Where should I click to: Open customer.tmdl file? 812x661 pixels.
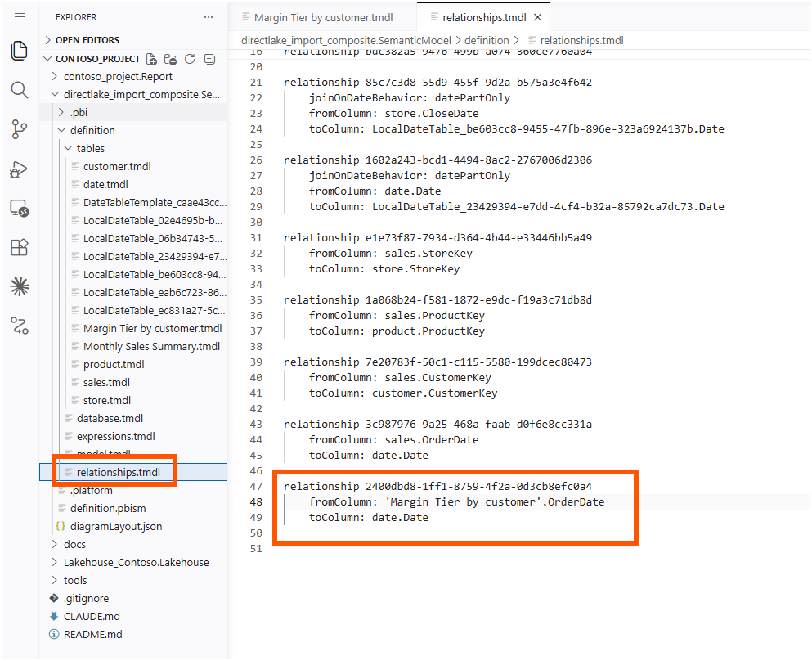[x=117, y=167]
